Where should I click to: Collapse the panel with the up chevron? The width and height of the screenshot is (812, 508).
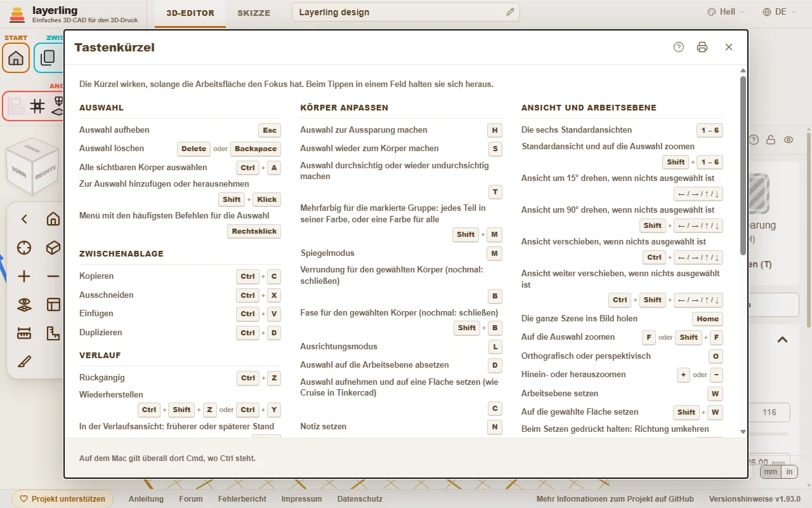click(x=782, y=340)
